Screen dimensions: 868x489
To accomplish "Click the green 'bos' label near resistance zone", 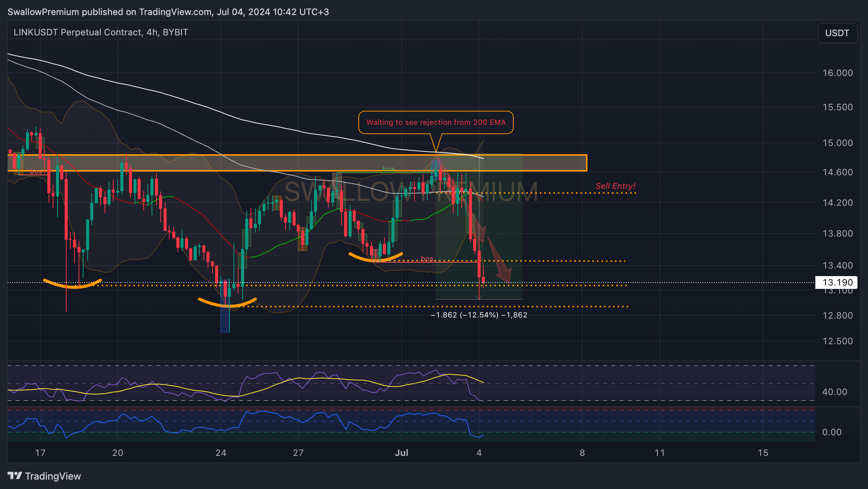I will click(389, 169).
